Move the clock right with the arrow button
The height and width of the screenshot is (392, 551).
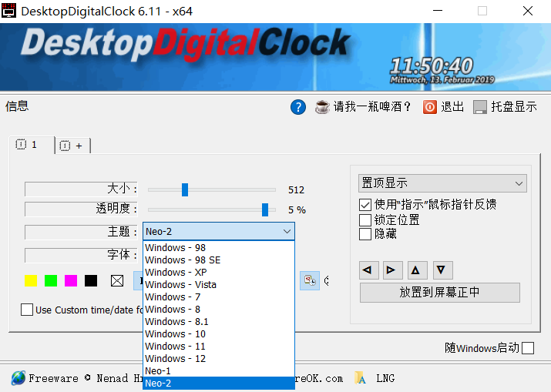(392, 270)
